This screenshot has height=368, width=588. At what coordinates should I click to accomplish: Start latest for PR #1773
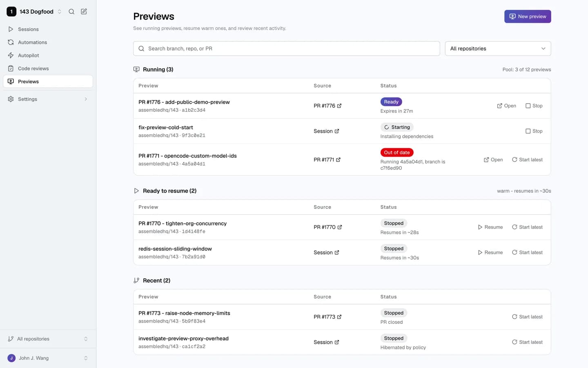[x=527, y=316]
